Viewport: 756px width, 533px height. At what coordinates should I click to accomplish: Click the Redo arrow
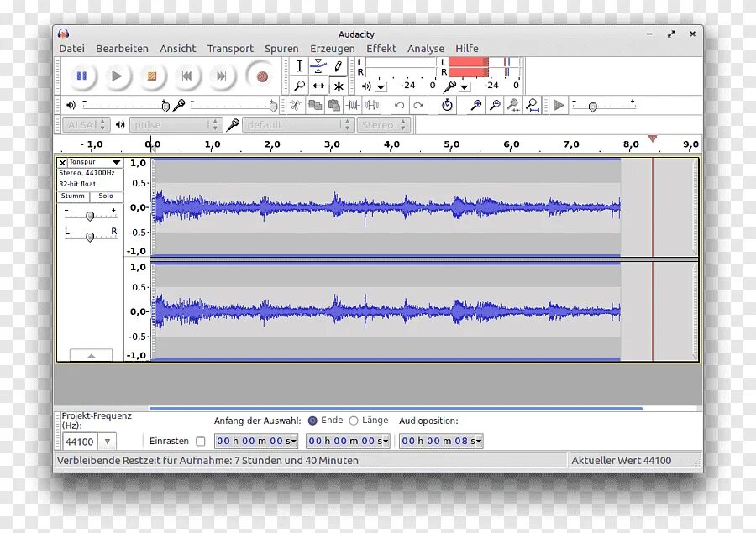(418, 105)
